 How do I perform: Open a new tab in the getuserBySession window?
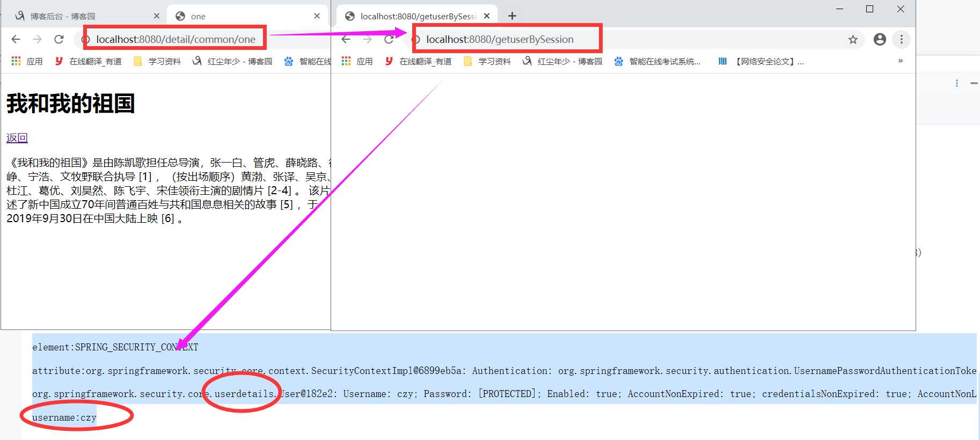(x=512, y=16)
